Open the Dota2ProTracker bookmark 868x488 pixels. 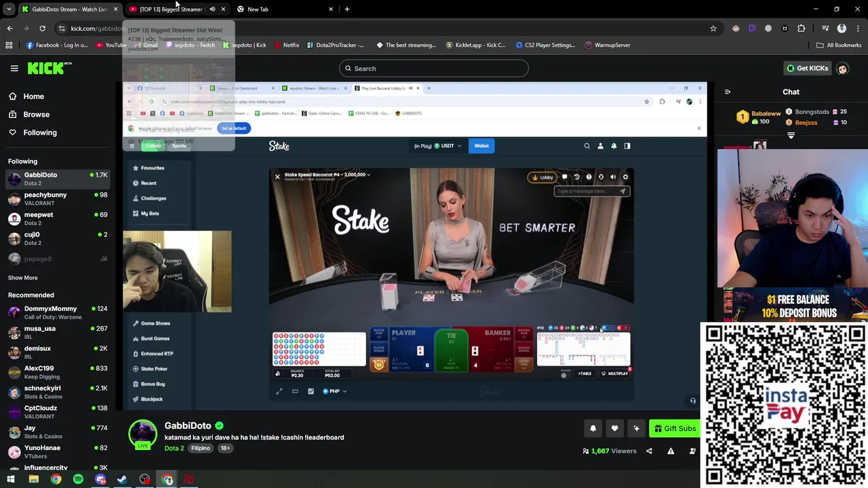tap(335, 45)
